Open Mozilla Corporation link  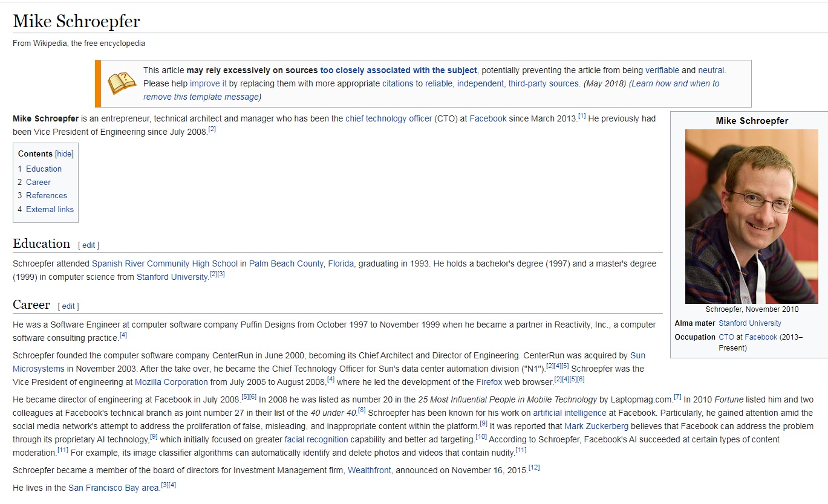click(x=171, y=382)
